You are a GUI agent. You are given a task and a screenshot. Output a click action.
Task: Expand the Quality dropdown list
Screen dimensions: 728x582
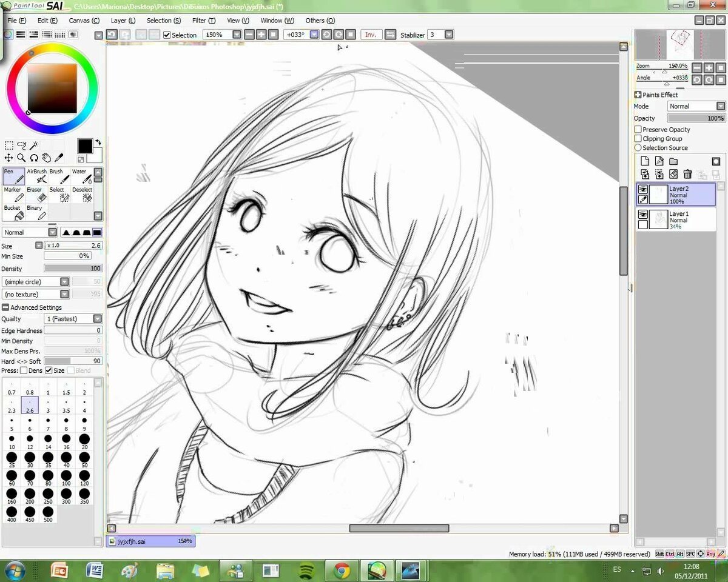point(97,319)
